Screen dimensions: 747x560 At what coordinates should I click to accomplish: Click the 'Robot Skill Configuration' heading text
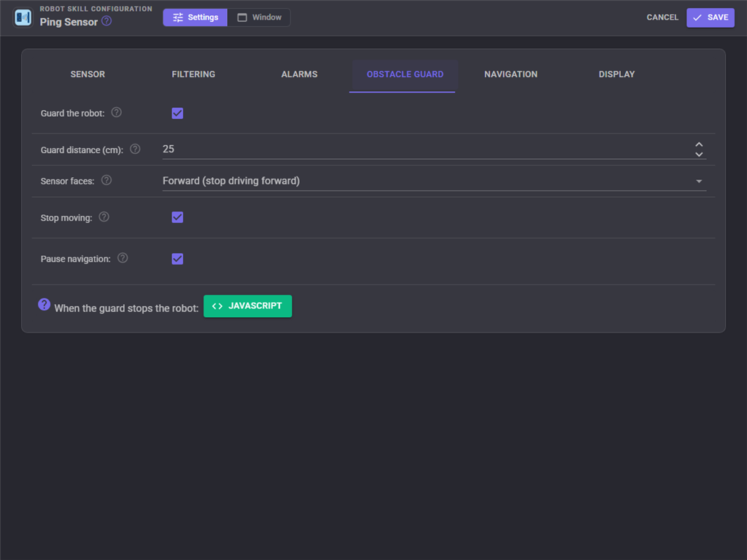(x=96, y=9)
